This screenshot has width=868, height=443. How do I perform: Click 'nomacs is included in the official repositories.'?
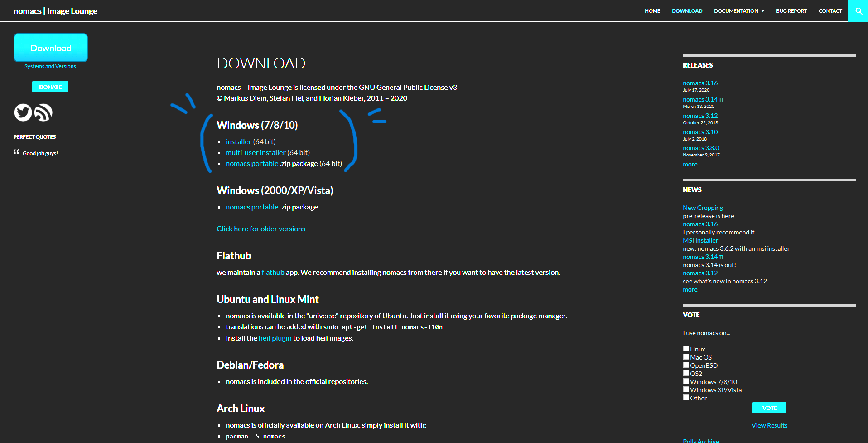(297, 382)
